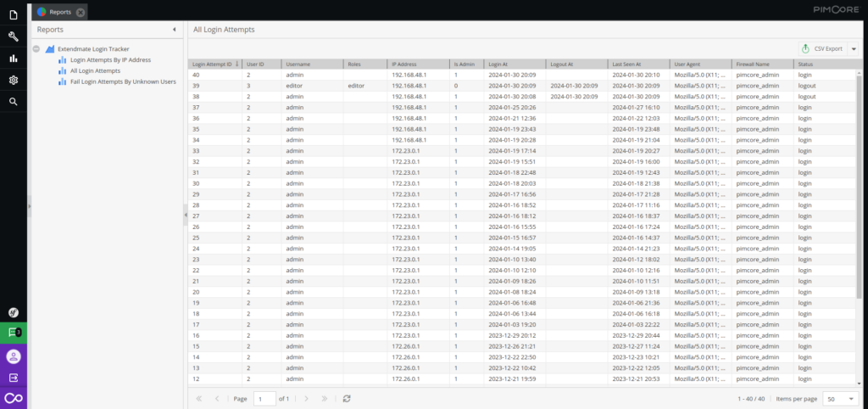Open the gear Settings icon in sidebar
The width and height of the screenshot is (868, 409).
click(14, 80)
